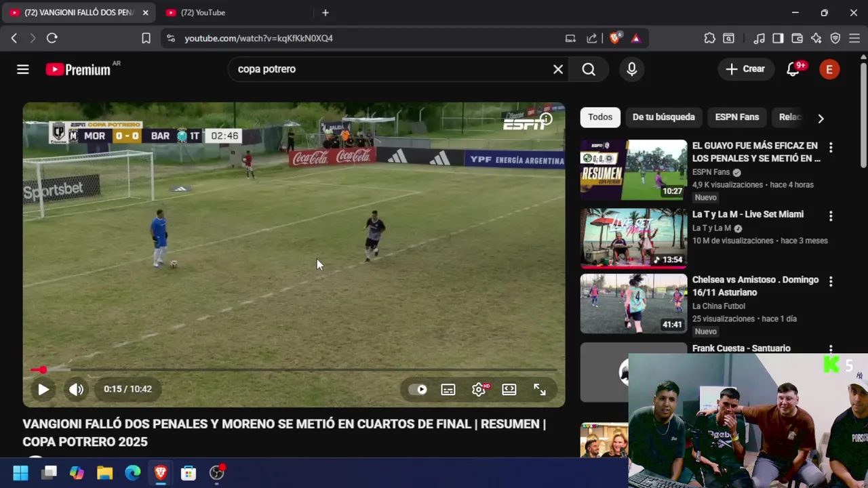868x488 pixels.
Task: Open Windows Start menu
Action: point(20,473)
